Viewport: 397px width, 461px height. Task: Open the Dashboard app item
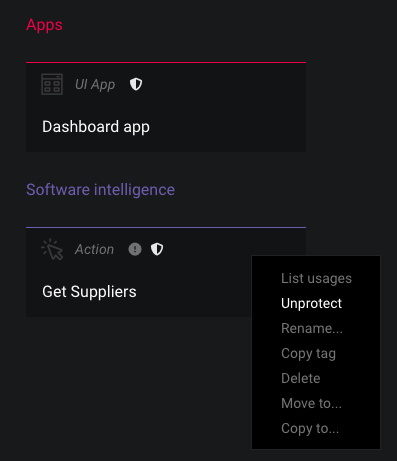(x=96, y=127)
